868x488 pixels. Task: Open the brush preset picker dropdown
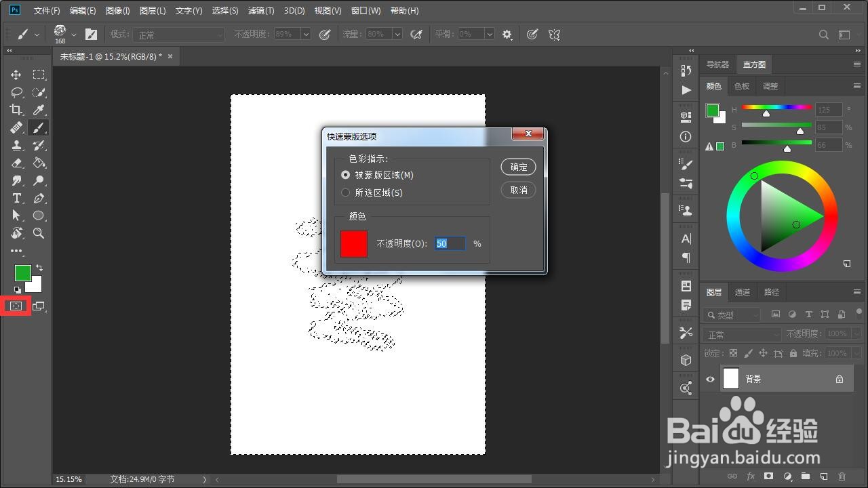pos(74,34)
